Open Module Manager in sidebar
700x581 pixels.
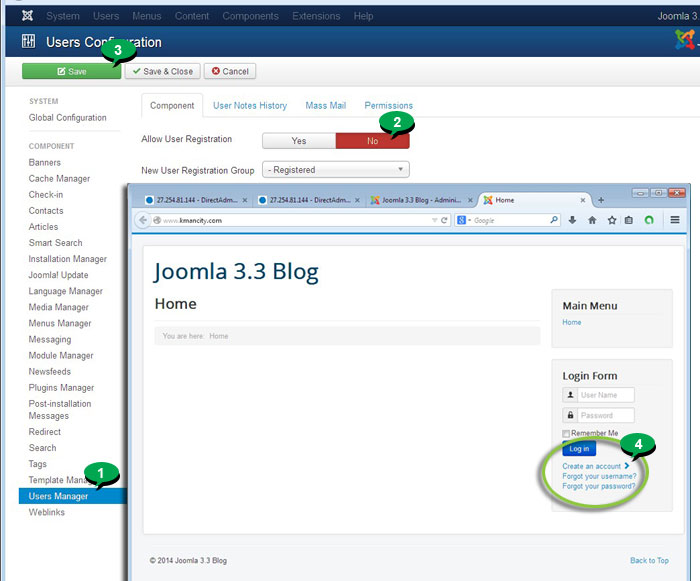pyautogui.click(x=61, y=355)
